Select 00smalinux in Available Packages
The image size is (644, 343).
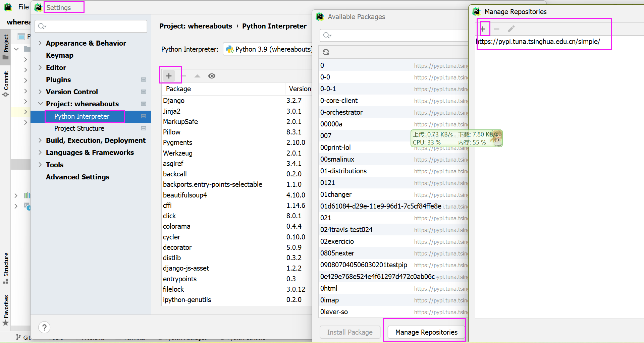pos(394,159)
